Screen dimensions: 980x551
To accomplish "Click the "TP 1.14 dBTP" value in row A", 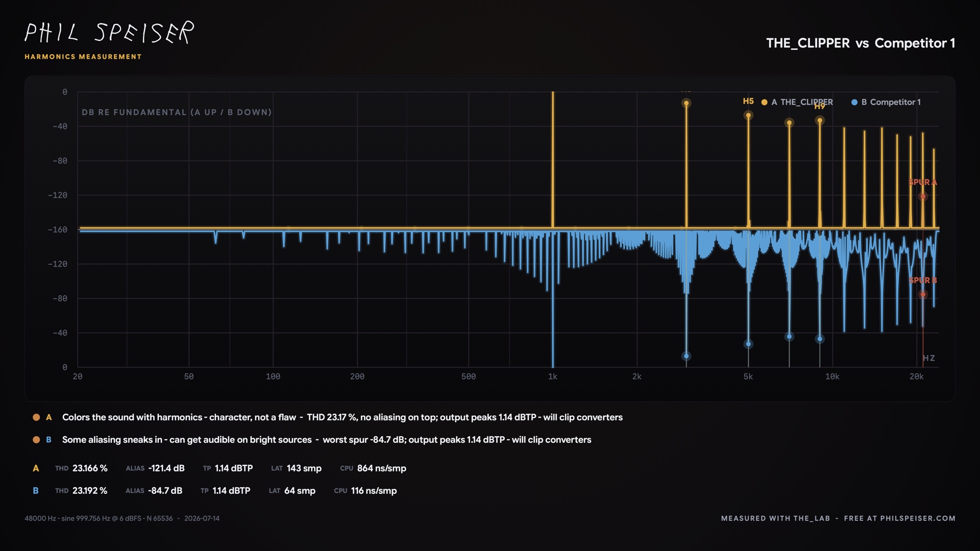I will pos(228,468).
